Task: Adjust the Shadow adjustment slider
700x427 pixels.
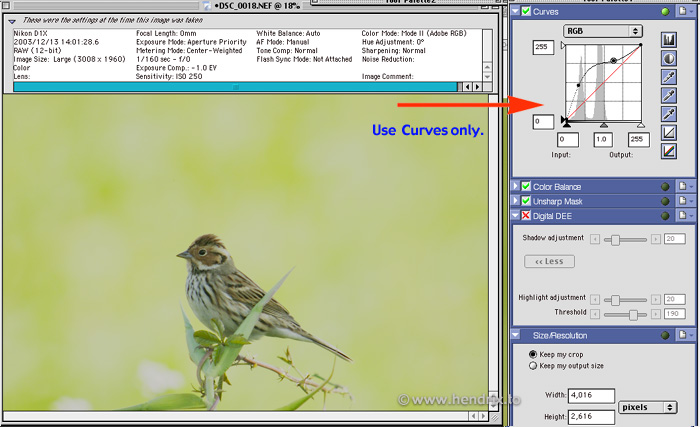Action: (x=615, y=240)
